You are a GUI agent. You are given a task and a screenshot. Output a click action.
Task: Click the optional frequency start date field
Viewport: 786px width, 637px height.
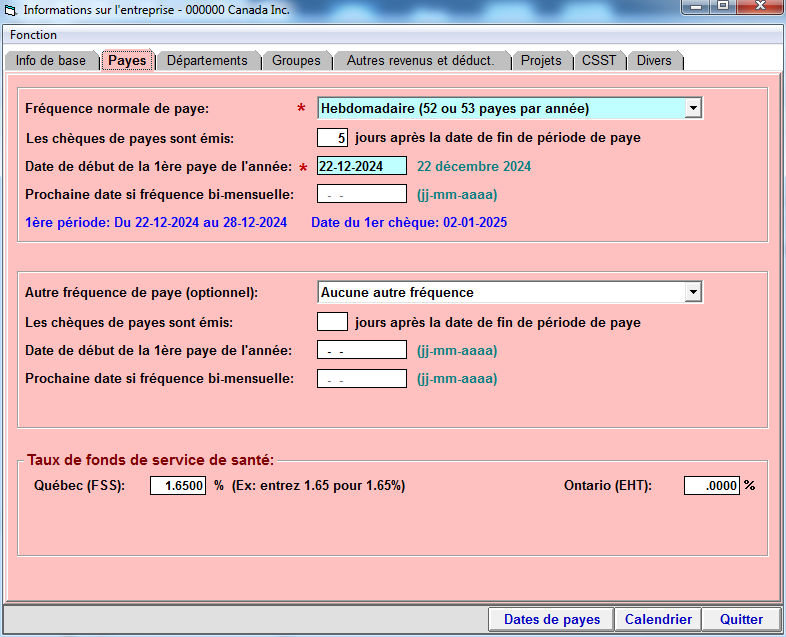[x=361, y=350]
